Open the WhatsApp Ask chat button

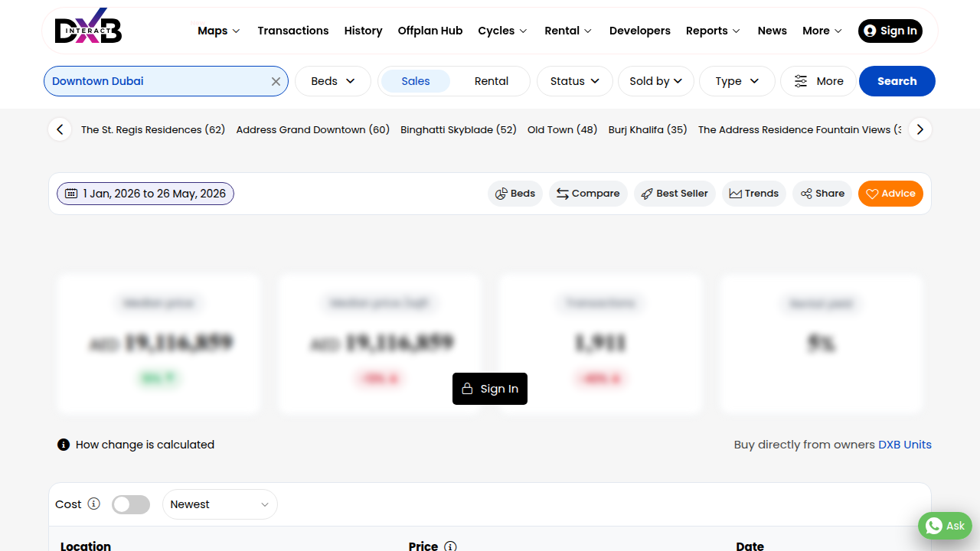click(945, 526)
